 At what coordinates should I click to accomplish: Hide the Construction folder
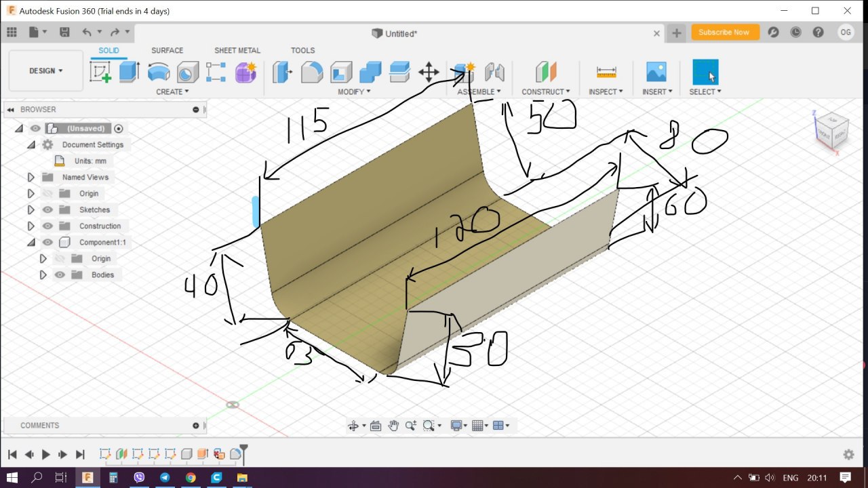(x=47, y=226)
